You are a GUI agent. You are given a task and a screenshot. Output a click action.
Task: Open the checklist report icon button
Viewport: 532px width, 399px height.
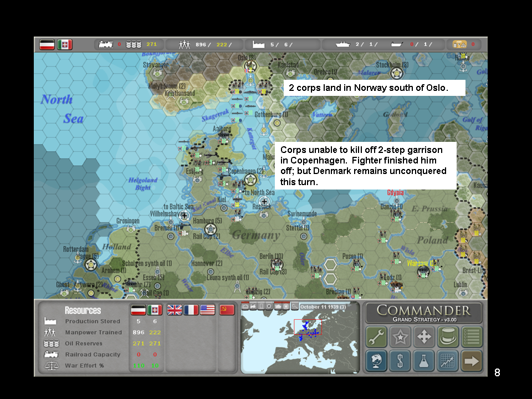coord(472,337)
